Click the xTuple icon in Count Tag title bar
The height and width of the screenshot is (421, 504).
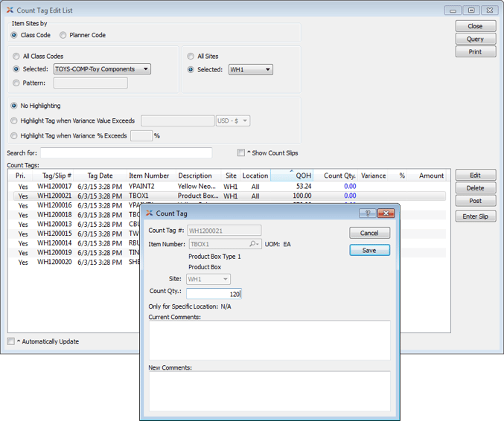[149, 213]
